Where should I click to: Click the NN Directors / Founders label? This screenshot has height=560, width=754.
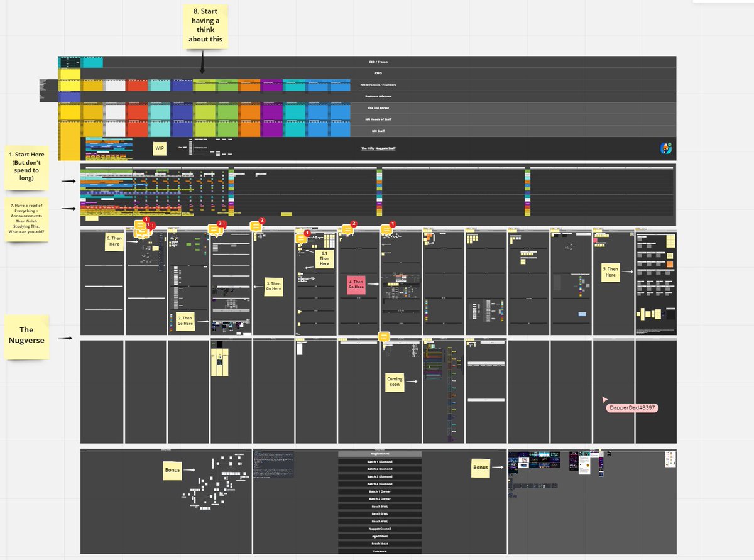[378, 85]
